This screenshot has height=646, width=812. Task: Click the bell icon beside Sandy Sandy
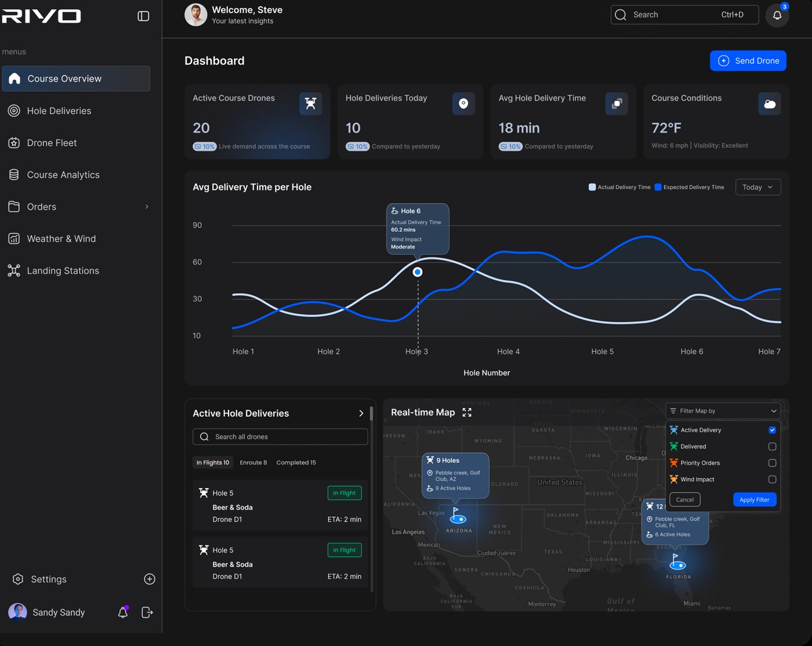(123, 612)
